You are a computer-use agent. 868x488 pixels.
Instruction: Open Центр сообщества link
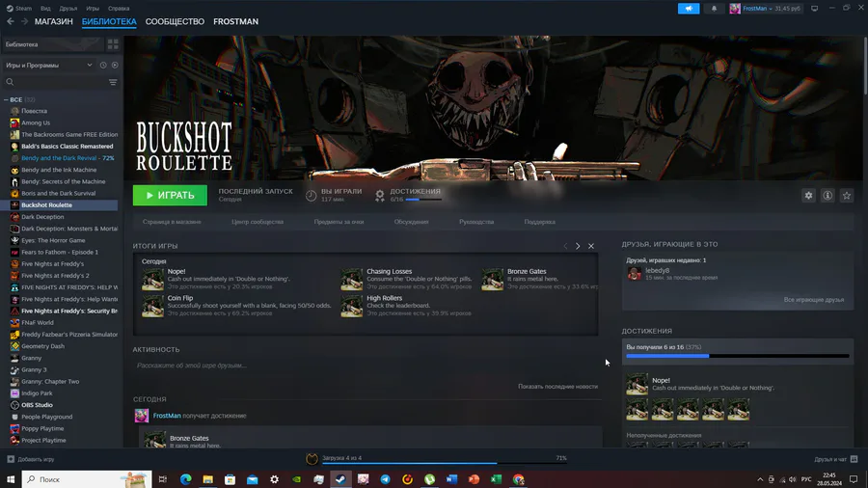(258, 221)
